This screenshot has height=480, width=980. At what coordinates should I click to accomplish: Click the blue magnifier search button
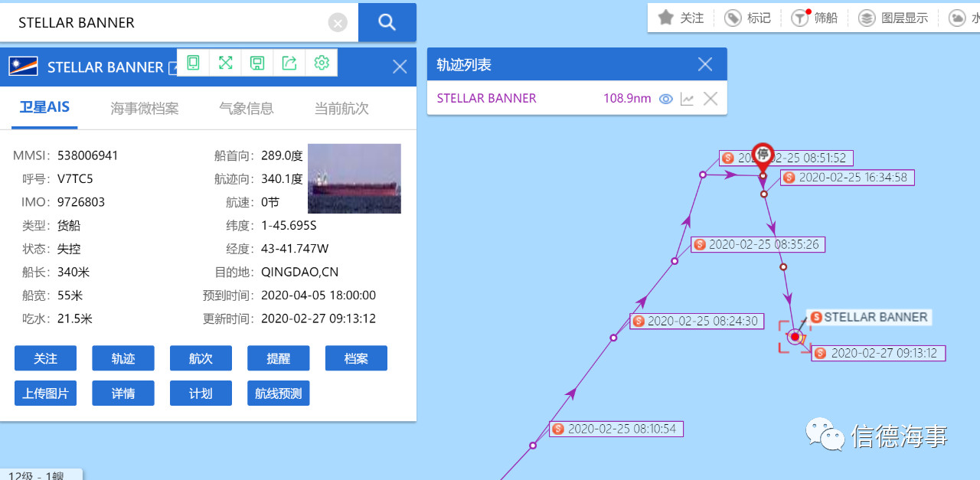pyautogui.click(x=387, y=22)
